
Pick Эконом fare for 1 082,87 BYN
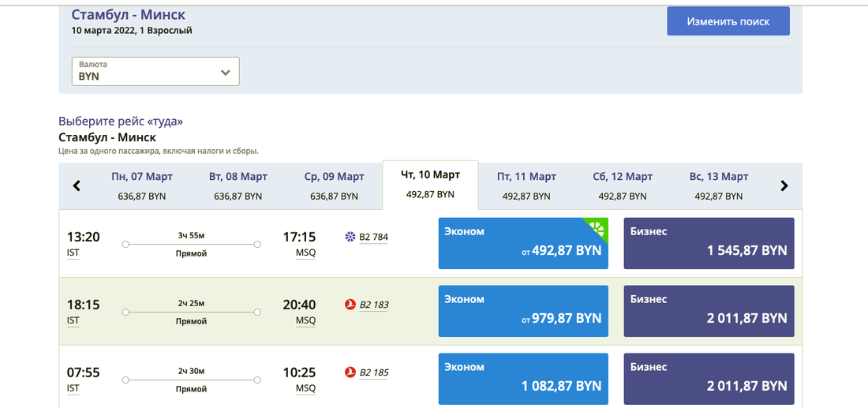coord(522,379)
